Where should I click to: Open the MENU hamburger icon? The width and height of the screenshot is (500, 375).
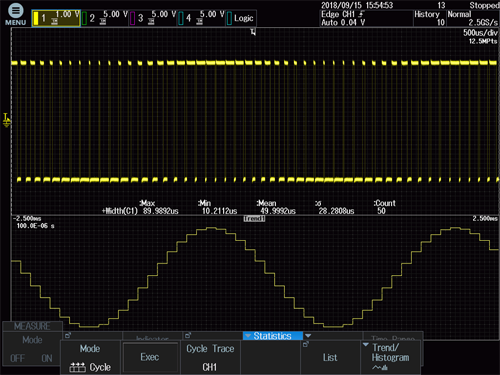pyautogui.click(x=16, y=11)
